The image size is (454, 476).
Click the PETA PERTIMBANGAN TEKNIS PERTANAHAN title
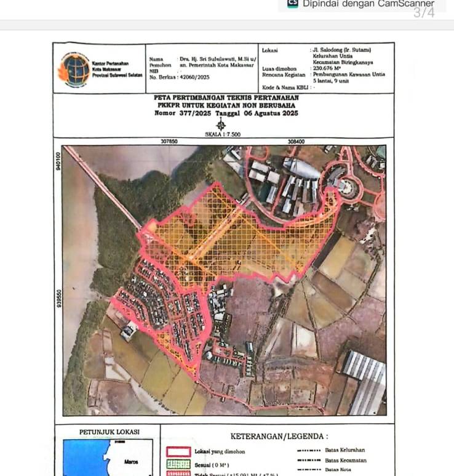click(226, 97)
